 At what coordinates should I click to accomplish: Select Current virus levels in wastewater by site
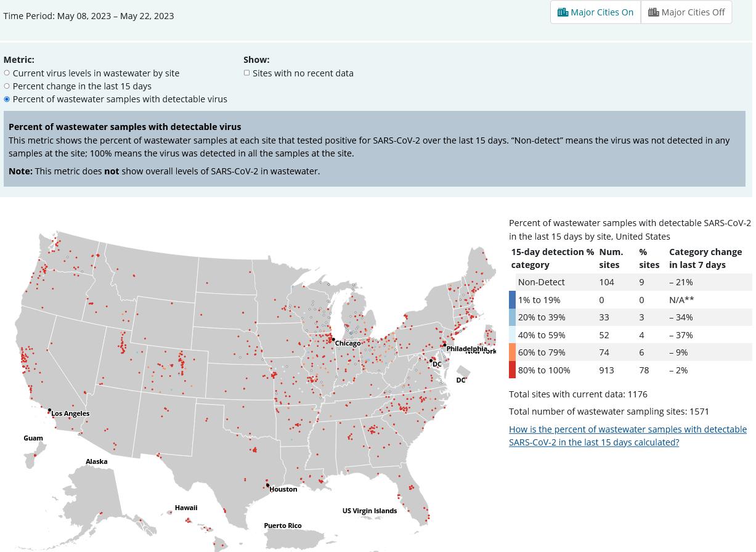coord(7,73)
